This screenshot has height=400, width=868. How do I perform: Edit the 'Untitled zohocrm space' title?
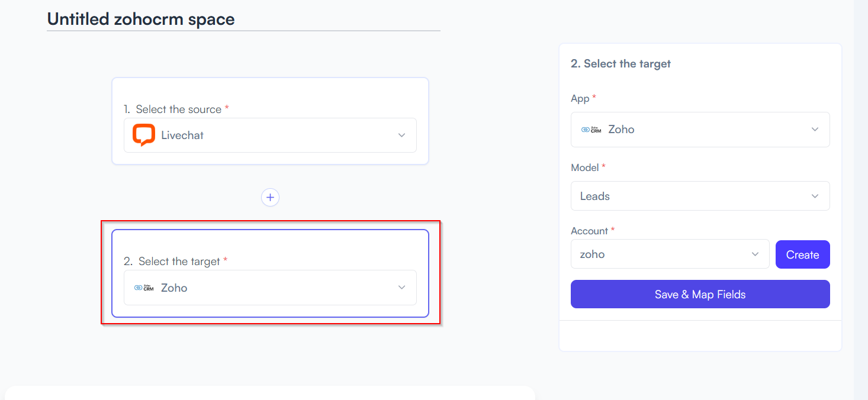click(141, 19)
